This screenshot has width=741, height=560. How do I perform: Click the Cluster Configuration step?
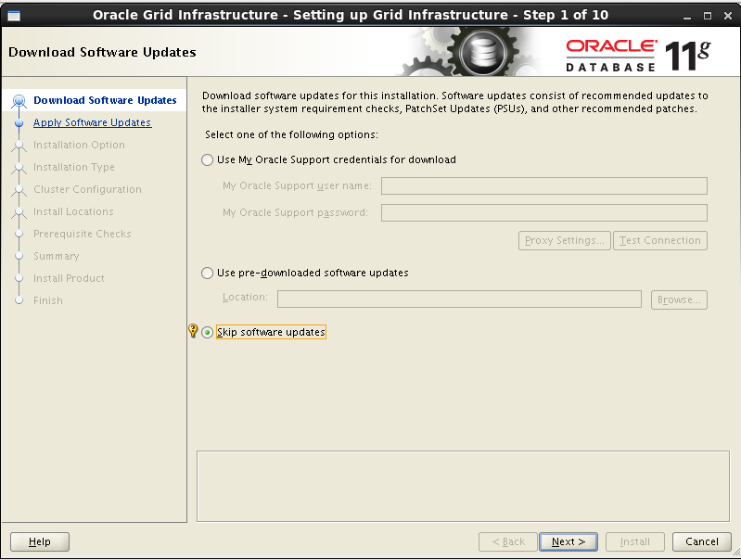click(87, 189)
